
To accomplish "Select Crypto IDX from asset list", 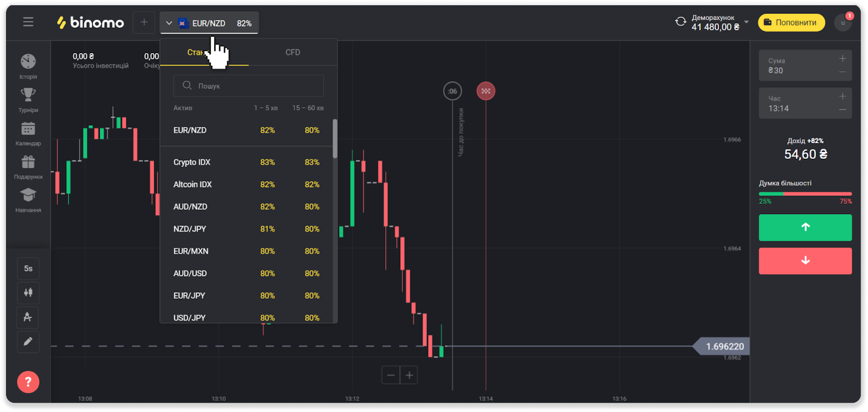I will 192,162.
